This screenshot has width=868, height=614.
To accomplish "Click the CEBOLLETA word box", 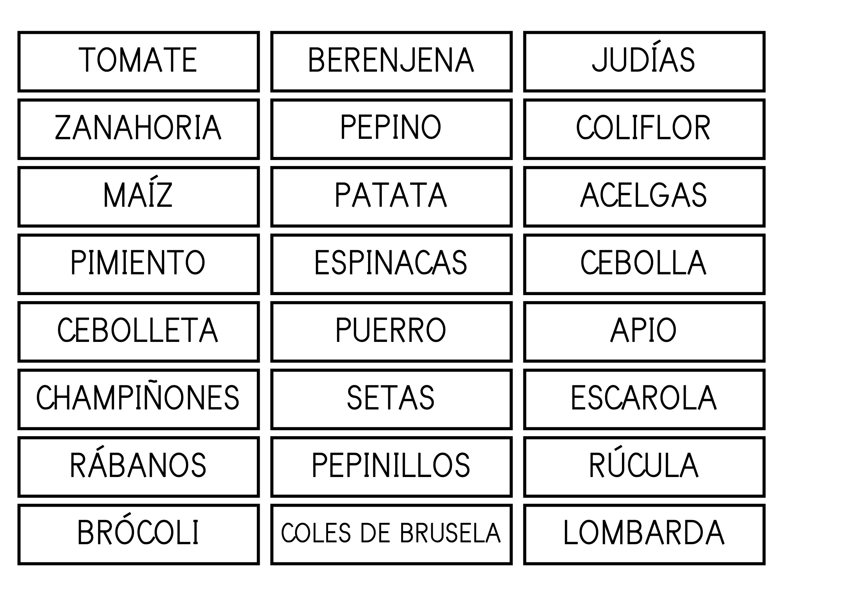I will pos(138,332).
